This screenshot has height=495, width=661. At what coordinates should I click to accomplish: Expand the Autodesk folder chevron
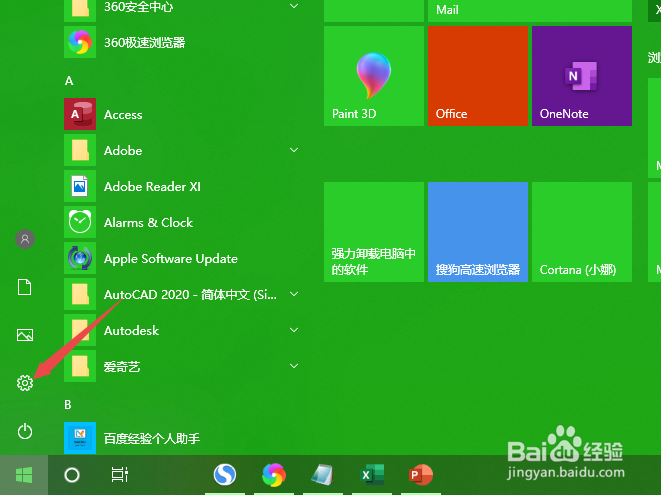tap(294, 330)
